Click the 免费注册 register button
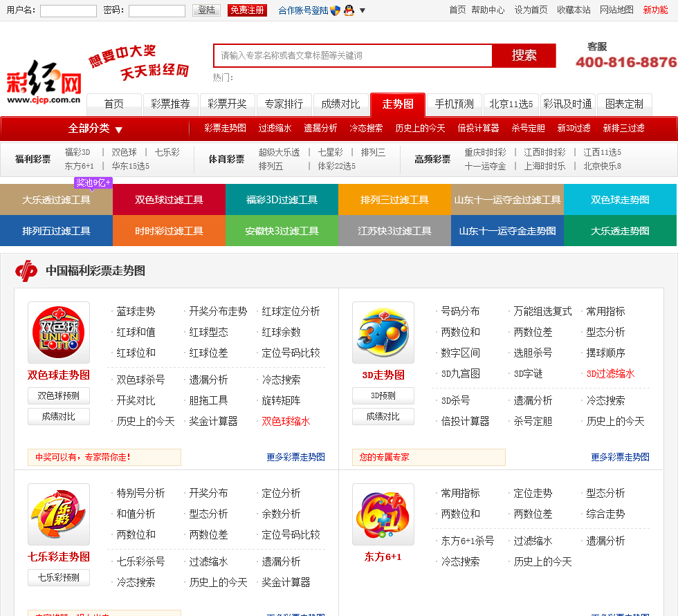 [248, 10]
